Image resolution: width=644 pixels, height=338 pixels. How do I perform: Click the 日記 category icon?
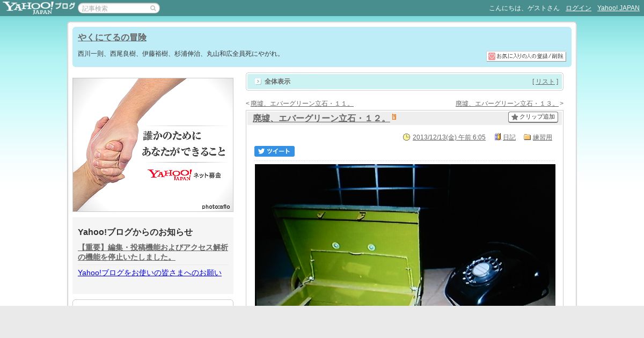pos(497,137)
